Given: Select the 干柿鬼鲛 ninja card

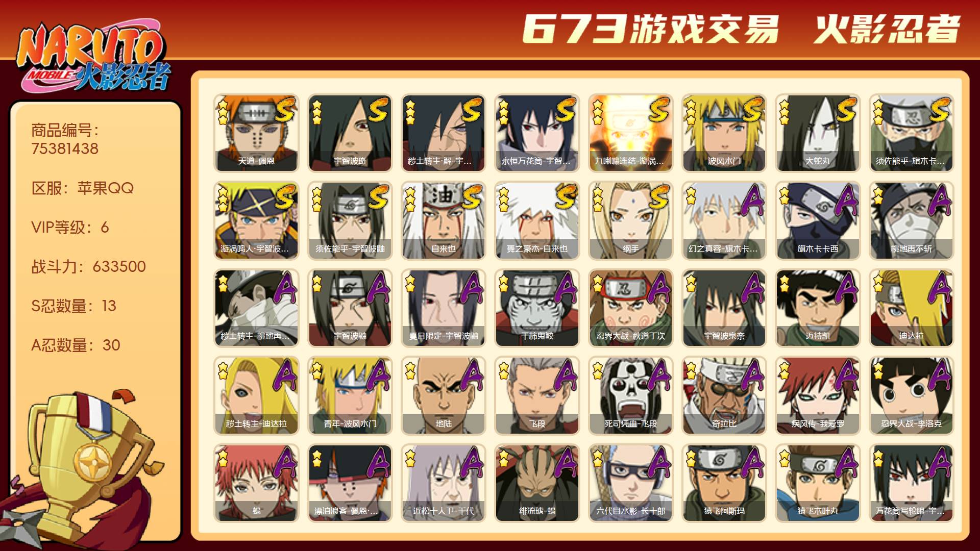Looking at the screenshot, I should point(537,308).
